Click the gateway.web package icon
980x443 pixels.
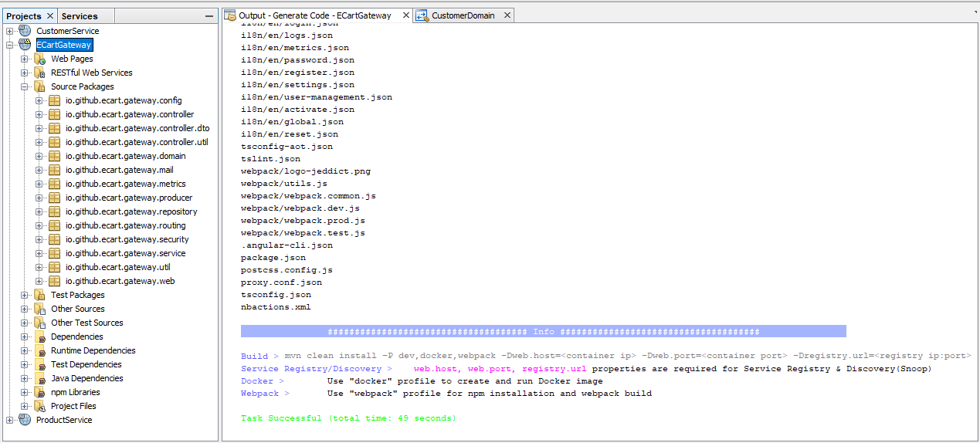click(54, 281)
